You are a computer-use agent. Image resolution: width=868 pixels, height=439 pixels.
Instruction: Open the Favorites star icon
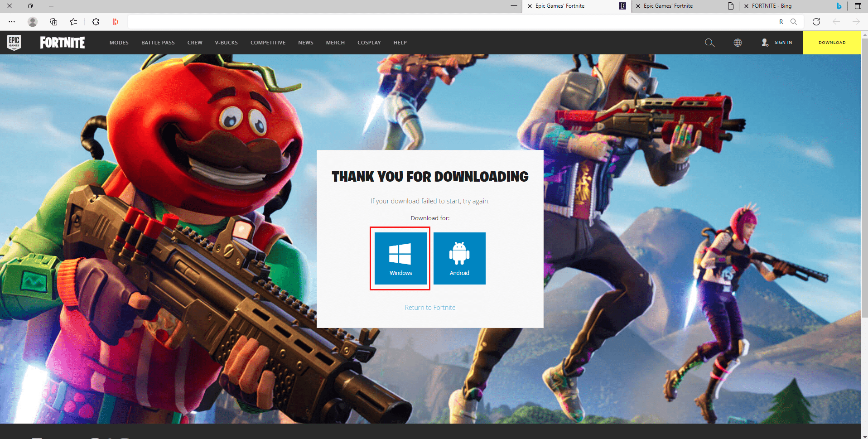click(x=73, y=22)
